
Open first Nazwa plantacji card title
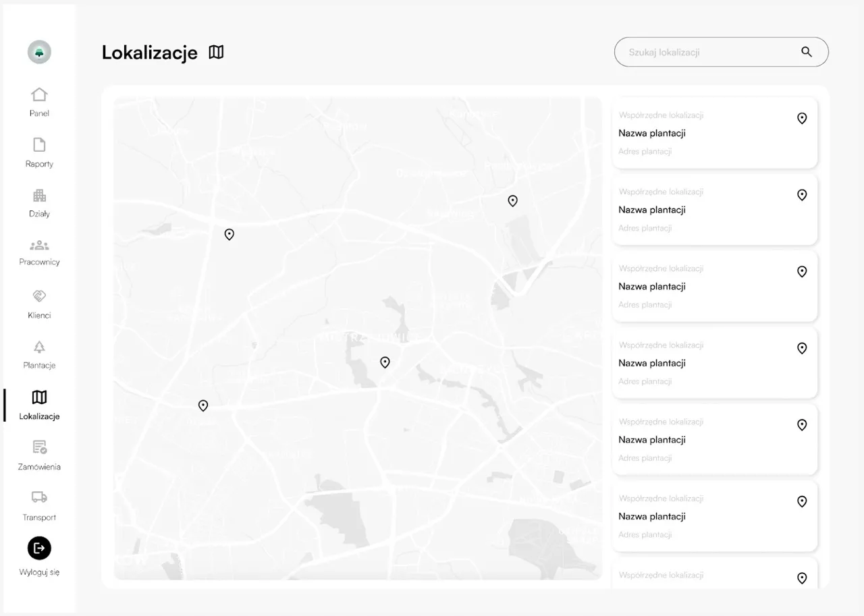652,134
